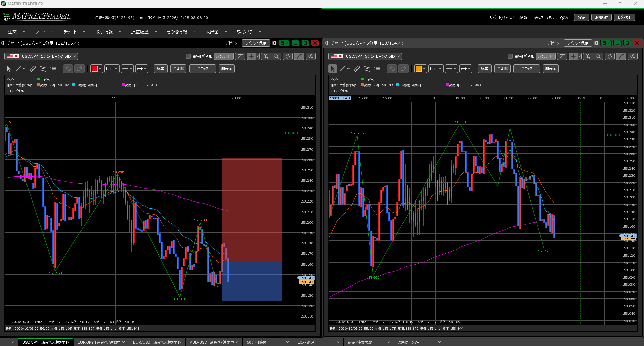Screen dimensions: 644x346
Task: Toggle pencil drawing mode in 1分足 chart
Action: point(299,56)
